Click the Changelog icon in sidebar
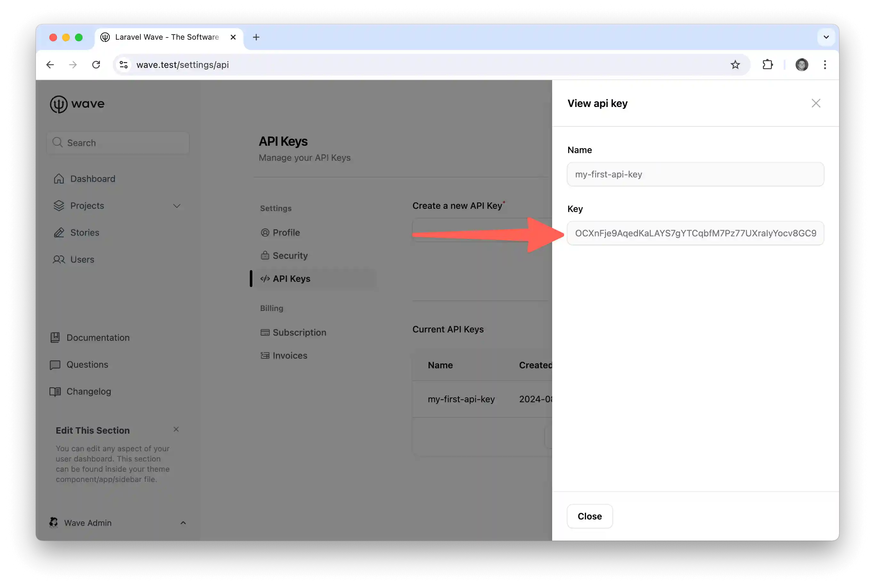875x588 pixels. (55, 391)
